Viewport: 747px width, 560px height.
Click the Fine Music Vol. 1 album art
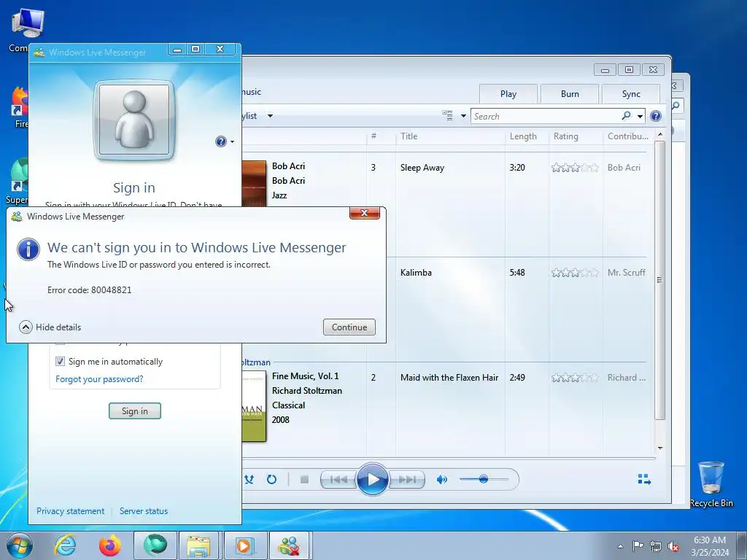(x=254, y=406)
